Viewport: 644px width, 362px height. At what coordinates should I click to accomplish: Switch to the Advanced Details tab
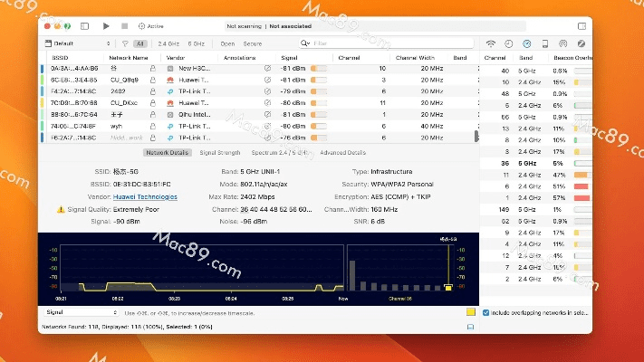point(342,153)
